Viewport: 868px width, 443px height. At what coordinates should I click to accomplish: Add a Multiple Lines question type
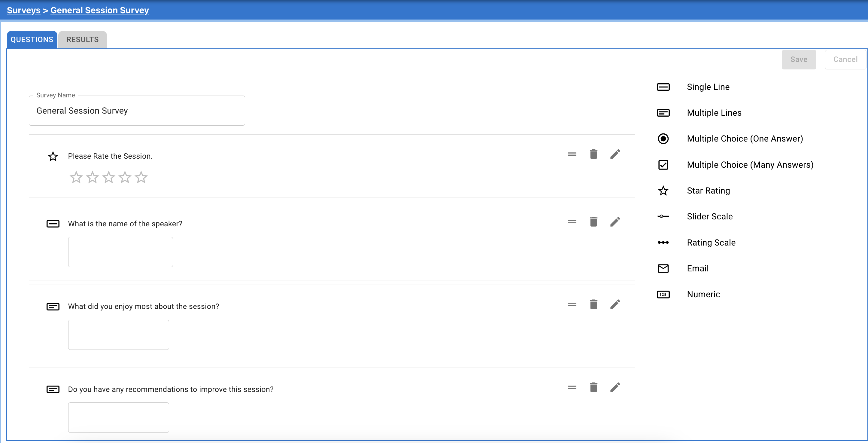(714, 113)
